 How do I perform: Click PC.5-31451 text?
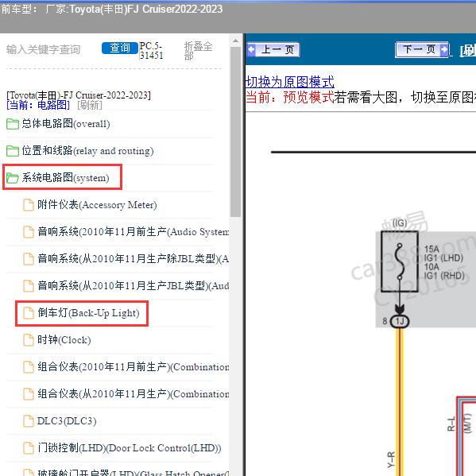(x=151, y=50)
